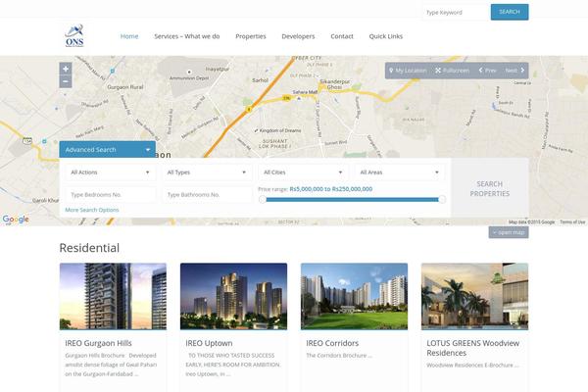
Task: Go to the Prev map property
Action: point(487,71)
